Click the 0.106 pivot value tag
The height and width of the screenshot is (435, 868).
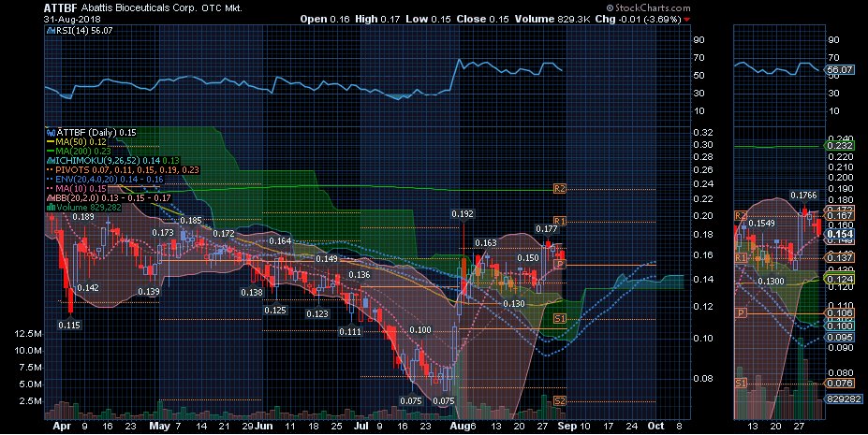coord(839,313)
